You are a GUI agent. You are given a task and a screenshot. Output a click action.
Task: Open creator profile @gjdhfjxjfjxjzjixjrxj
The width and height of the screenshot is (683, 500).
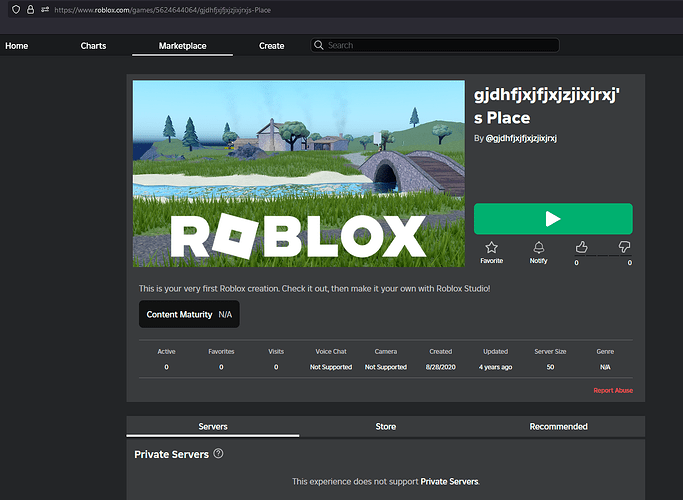pos(521,139)
